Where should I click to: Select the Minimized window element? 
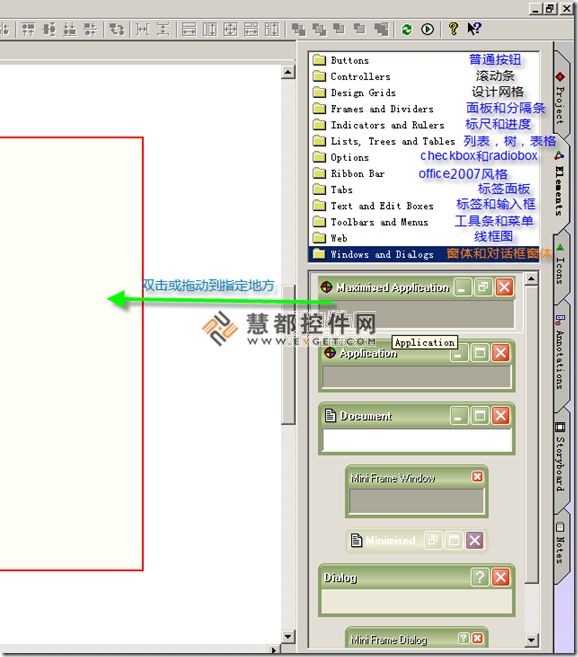click(x=416, y=541)
